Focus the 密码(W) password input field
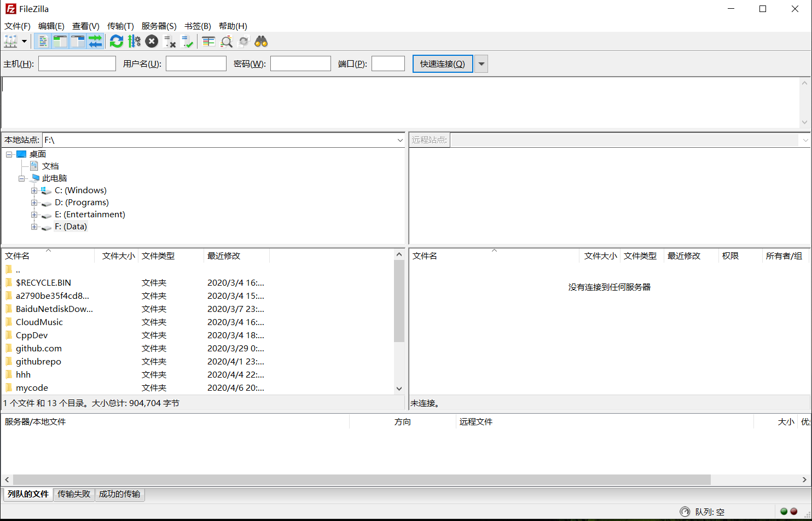Viewport: 812px width, 521px height. click(x=300, y=64)
